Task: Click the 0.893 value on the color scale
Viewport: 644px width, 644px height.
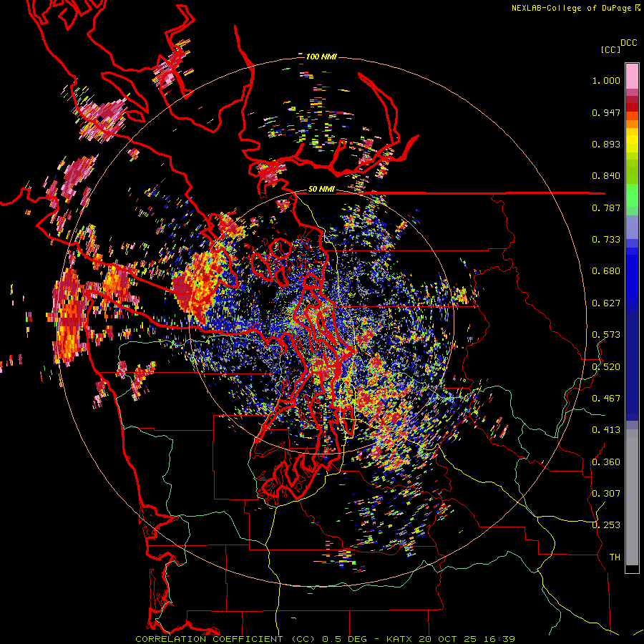Action: point(606,144)
